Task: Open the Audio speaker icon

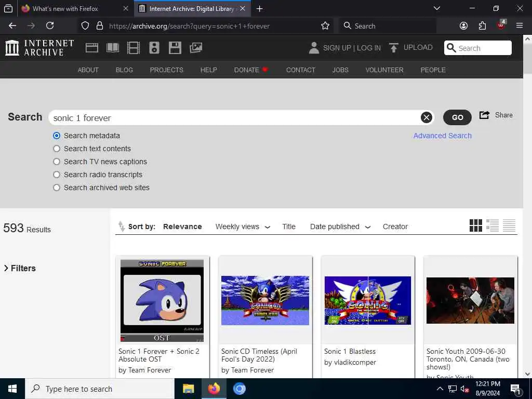Action: (x=154, y=48)
